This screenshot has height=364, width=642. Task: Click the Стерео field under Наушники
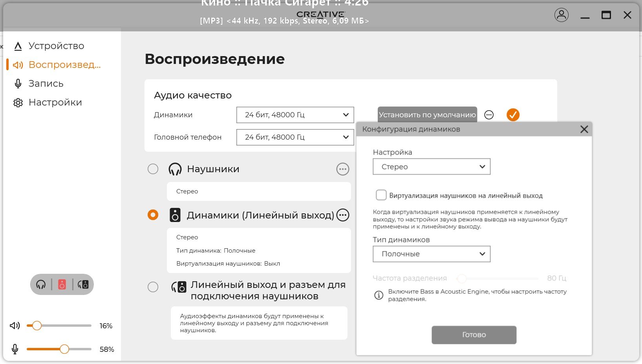click(x=259, y=191)
